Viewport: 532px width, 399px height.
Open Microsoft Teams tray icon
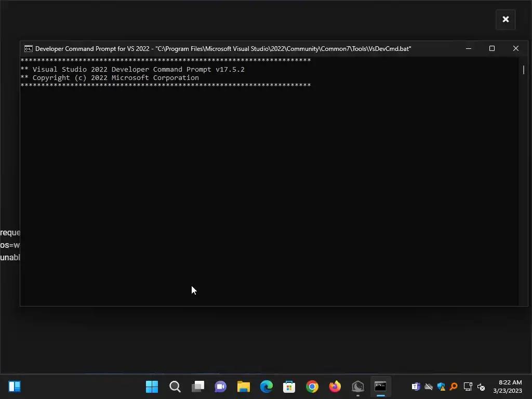pos(416,387)
